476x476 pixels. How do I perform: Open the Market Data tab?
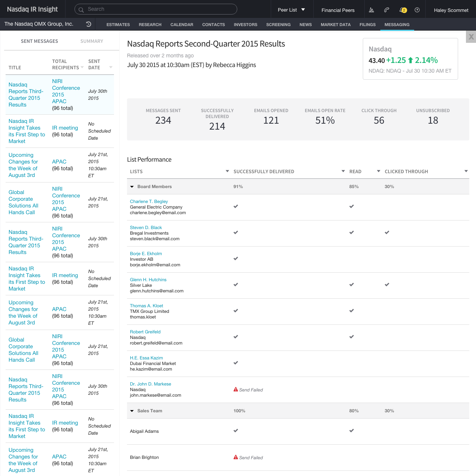[336, 25]
